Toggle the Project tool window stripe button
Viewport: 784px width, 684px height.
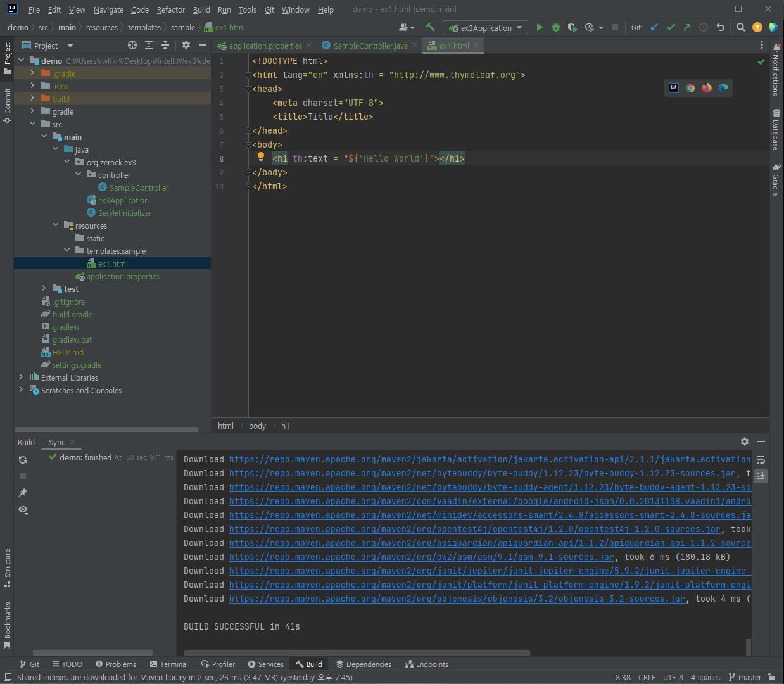(7, 58)
